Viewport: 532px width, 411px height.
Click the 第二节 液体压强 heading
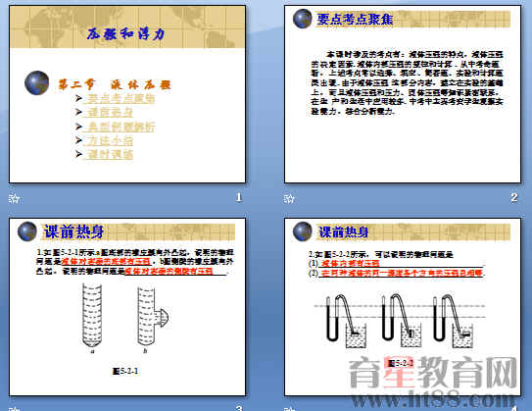coord(115,84)
